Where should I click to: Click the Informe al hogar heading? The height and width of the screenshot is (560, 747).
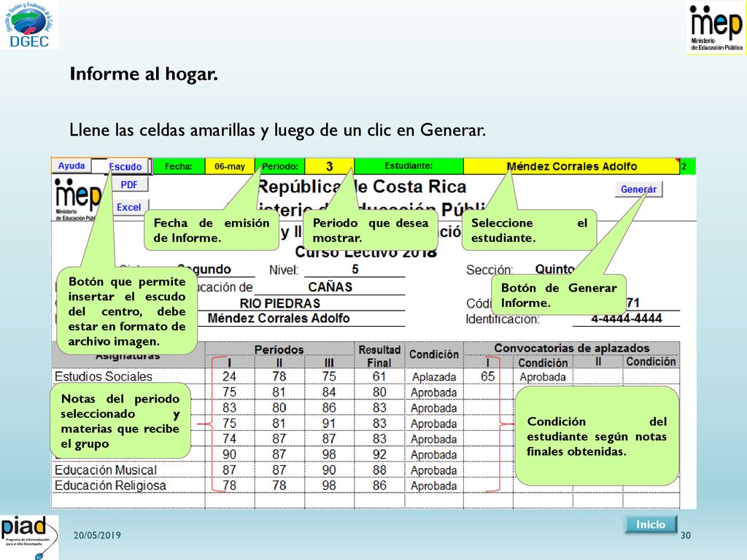pos(144,74)
